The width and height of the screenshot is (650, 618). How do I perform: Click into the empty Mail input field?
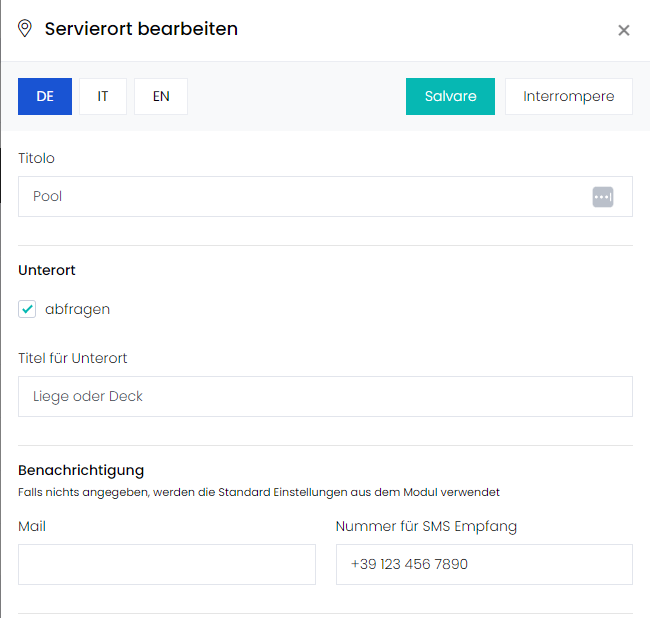[x=167, y=565]
